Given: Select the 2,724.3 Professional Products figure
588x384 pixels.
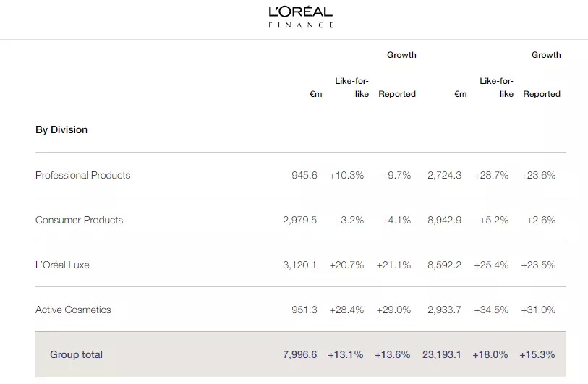Looking at the screenshot, I should coord(444,175).
